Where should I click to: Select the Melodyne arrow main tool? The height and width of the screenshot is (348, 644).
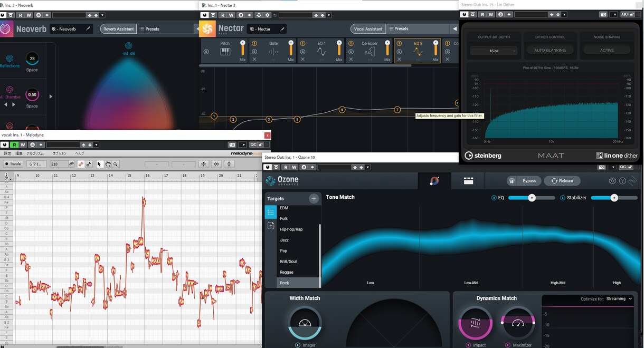coord(99,164)
